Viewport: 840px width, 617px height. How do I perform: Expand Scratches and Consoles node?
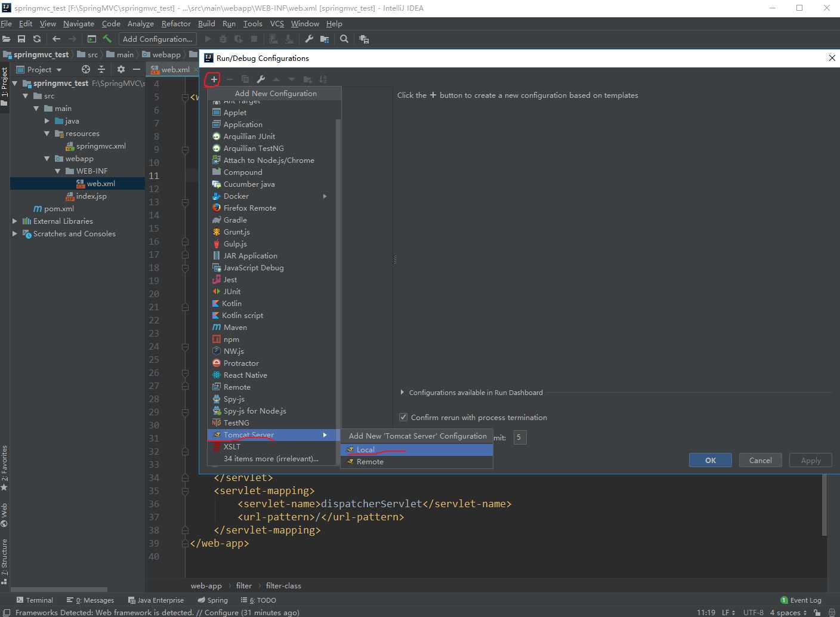pyautogui.click(x=15, y=234)
